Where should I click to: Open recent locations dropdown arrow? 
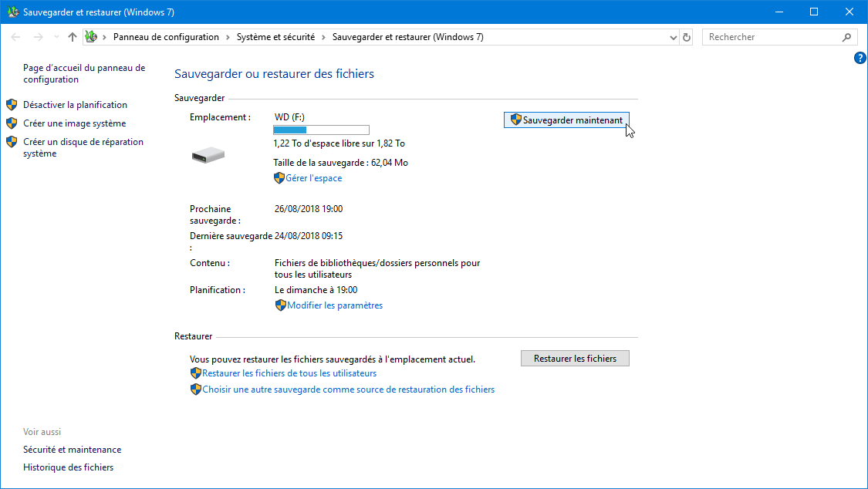56,37
